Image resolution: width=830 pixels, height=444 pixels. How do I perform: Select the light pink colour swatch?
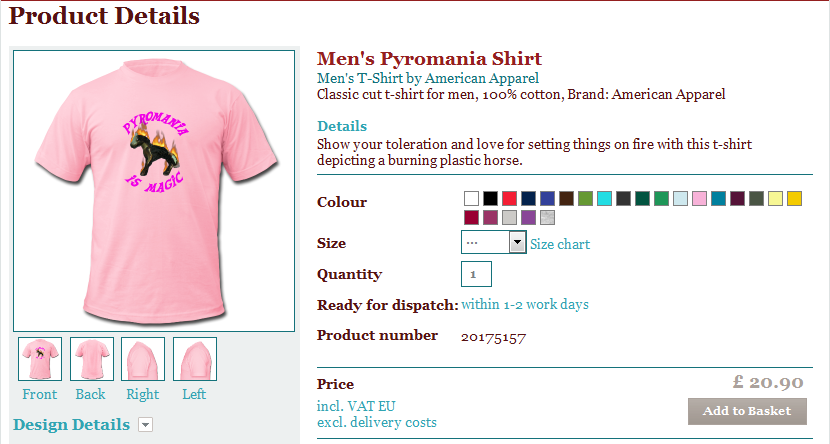[699, 198]
